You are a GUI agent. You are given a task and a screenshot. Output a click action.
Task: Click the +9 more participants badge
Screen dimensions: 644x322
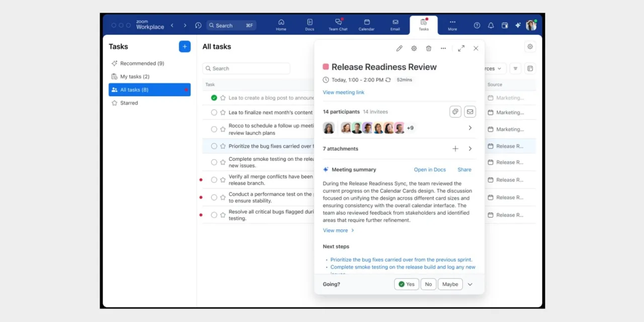(x=410, y=128)
